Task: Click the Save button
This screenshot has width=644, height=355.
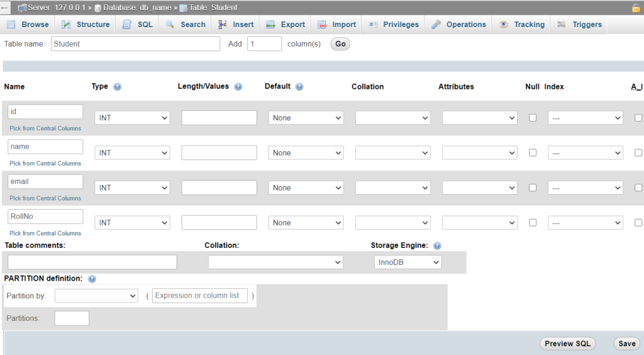Action: pyautogui.click(x=627, y=344)
